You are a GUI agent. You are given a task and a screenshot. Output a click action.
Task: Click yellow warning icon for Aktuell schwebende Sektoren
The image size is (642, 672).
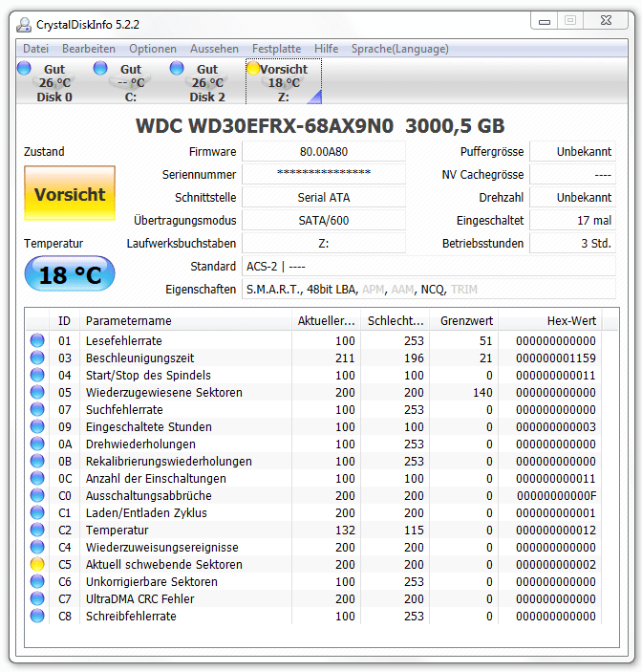tap(37, 564)
